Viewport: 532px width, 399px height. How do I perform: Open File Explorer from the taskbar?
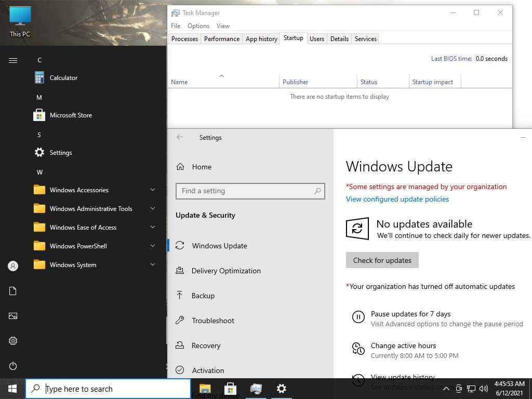pos(205,389)
